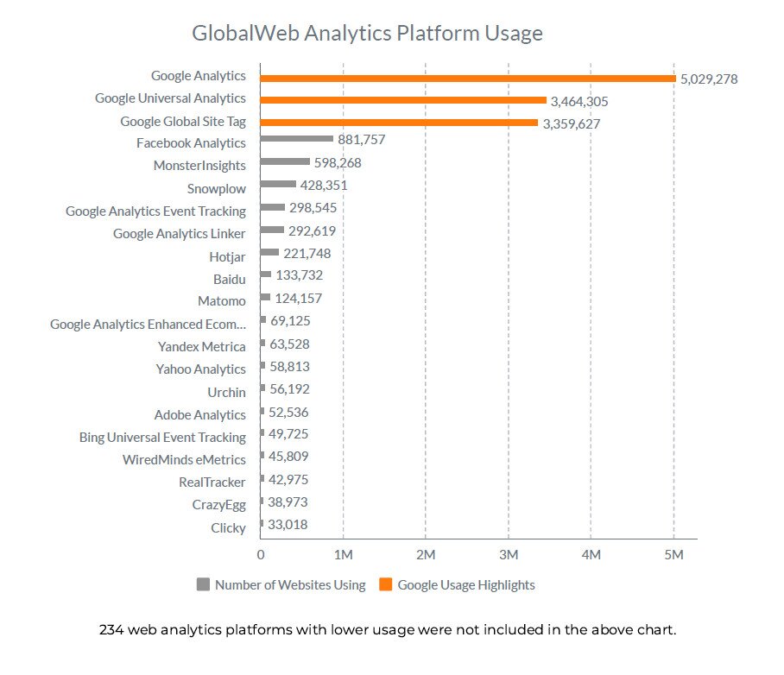This screenshot has width=784, height=675.
Task: Click the '5M' x-axis tick label
Action: [674, 555]
